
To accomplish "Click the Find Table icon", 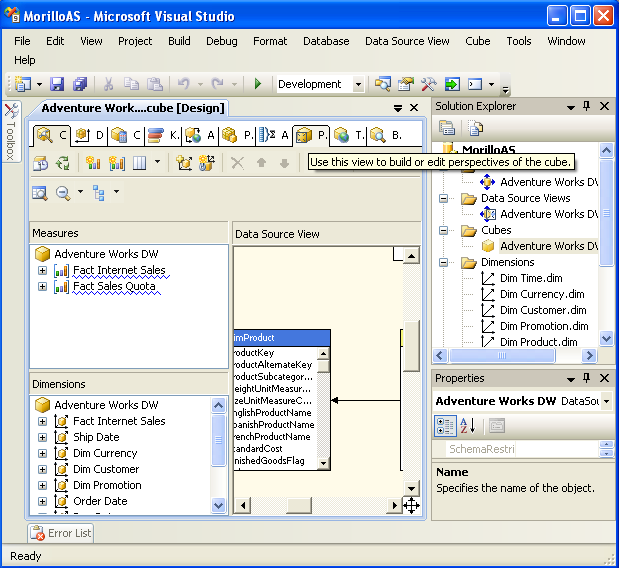I will 40,193.
